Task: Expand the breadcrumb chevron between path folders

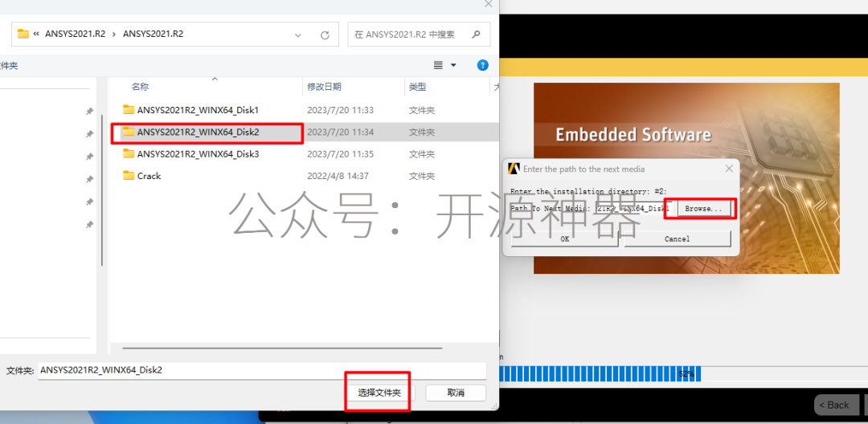Action: [x=114, y=35]
